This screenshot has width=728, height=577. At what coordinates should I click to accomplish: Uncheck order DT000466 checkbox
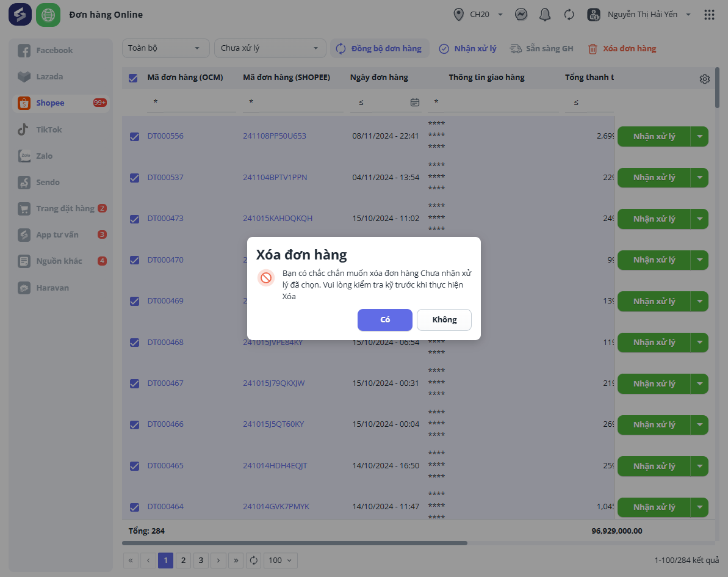tap(135, 424)
